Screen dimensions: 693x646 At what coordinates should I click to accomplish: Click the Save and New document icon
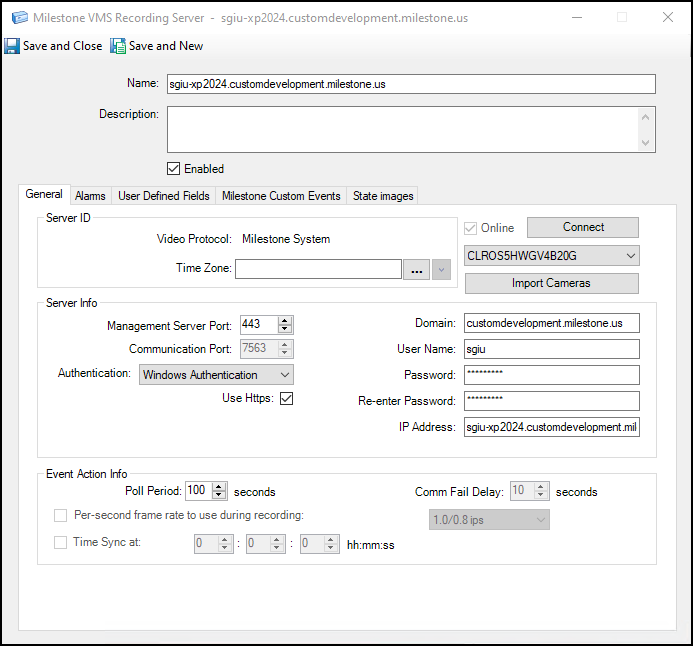118,46
